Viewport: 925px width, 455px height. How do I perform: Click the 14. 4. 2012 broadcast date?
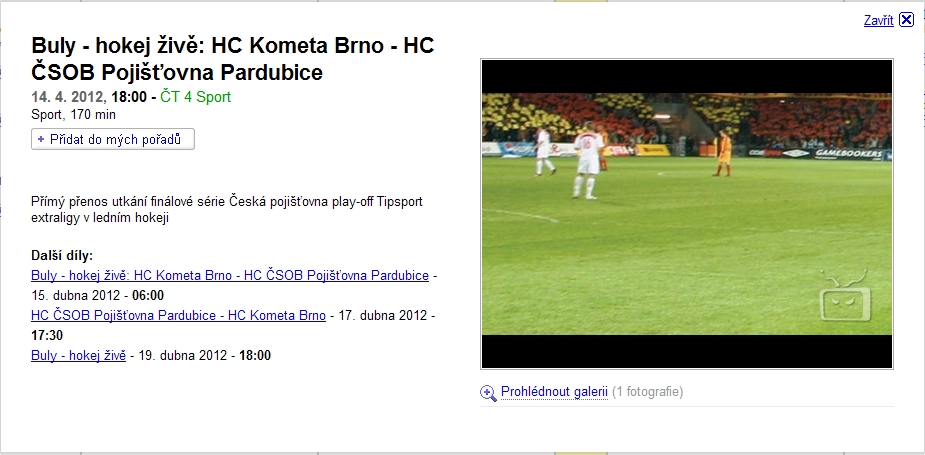(69, 97)
